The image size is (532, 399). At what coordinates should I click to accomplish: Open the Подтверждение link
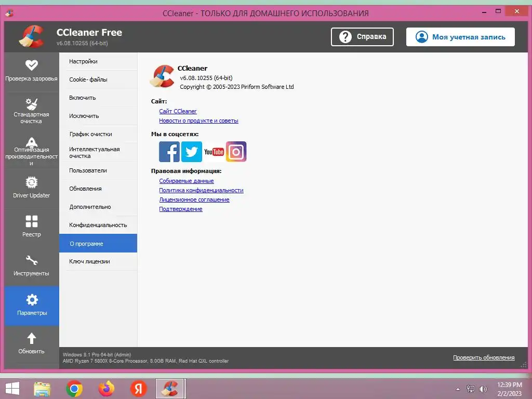180,209
